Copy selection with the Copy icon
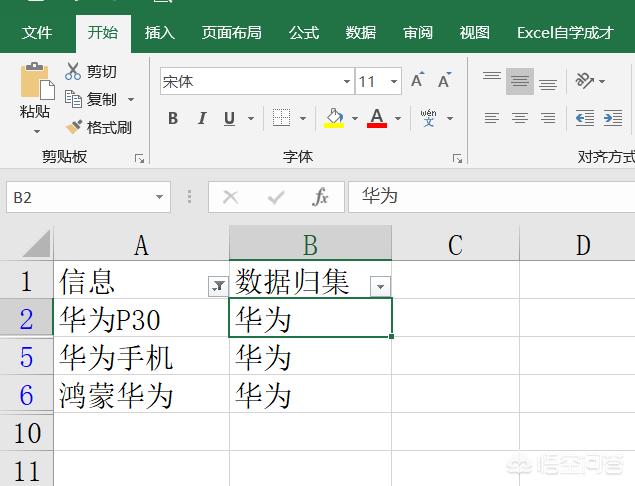Viewport: 635px width, 486px height. click(73, 99)
